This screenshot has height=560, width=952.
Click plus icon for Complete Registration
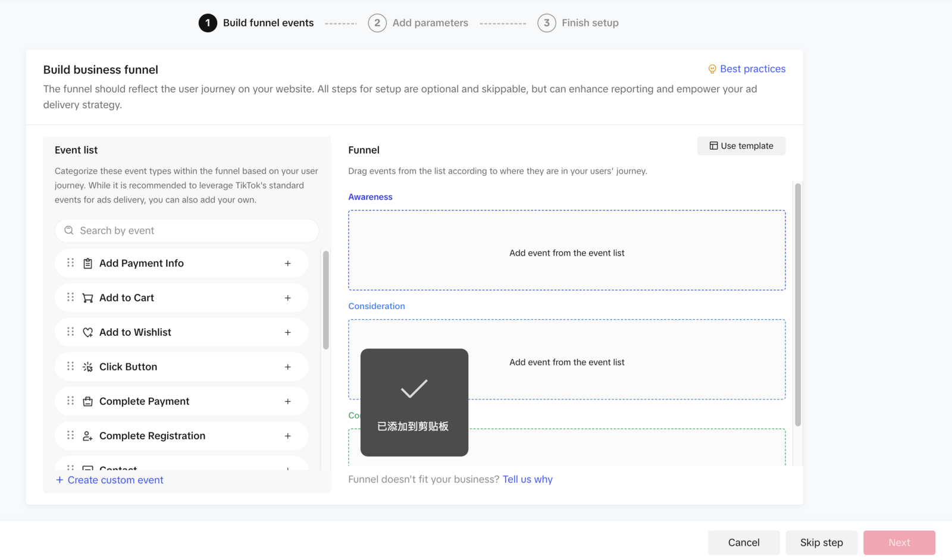[287, 436]
